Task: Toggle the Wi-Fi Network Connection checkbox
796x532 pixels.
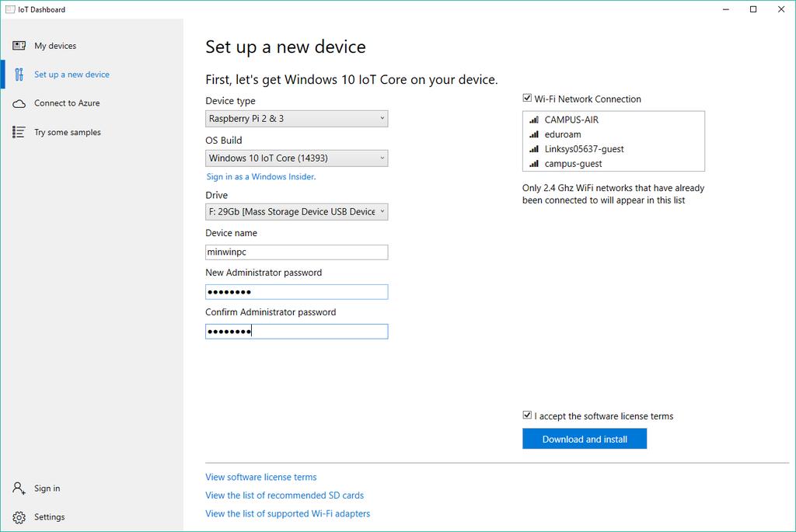Action: (527, 98)
